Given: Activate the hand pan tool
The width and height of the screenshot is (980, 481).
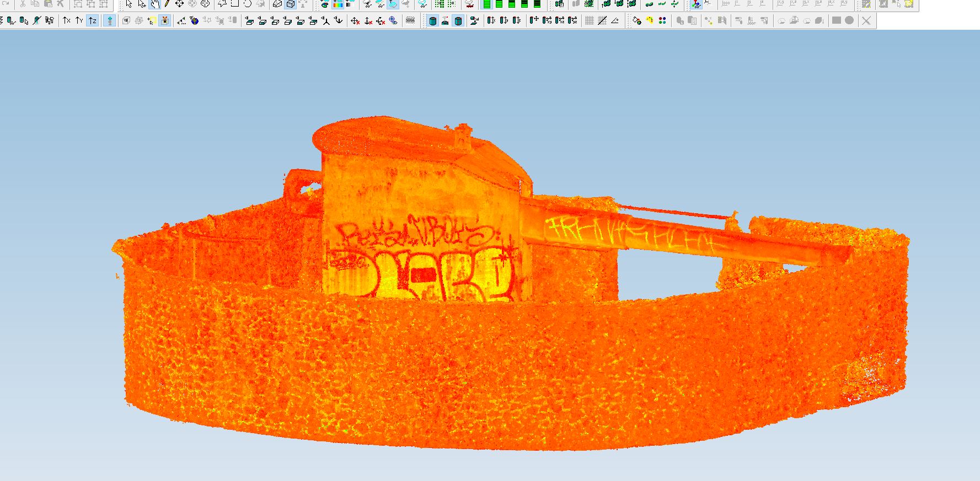Looking at the screenshot, I should 154,4.
